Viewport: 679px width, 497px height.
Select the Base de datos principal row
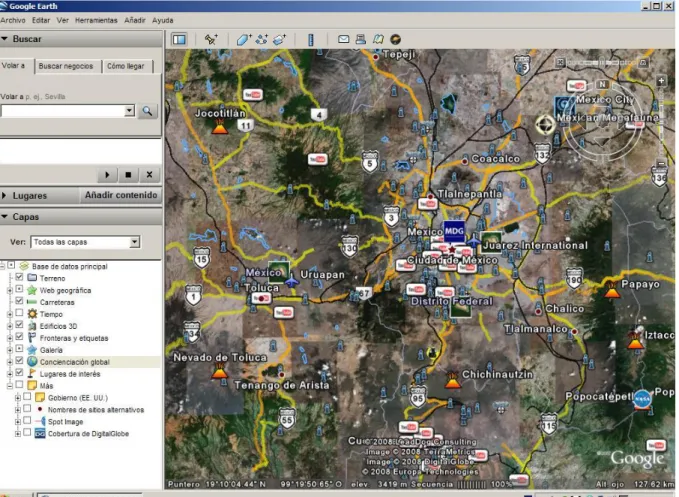point(69,266)
